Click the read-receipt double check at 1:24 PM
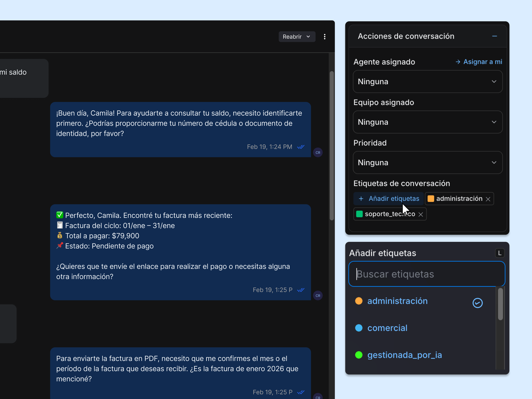532x399 pixels. [x=301, y=147]
